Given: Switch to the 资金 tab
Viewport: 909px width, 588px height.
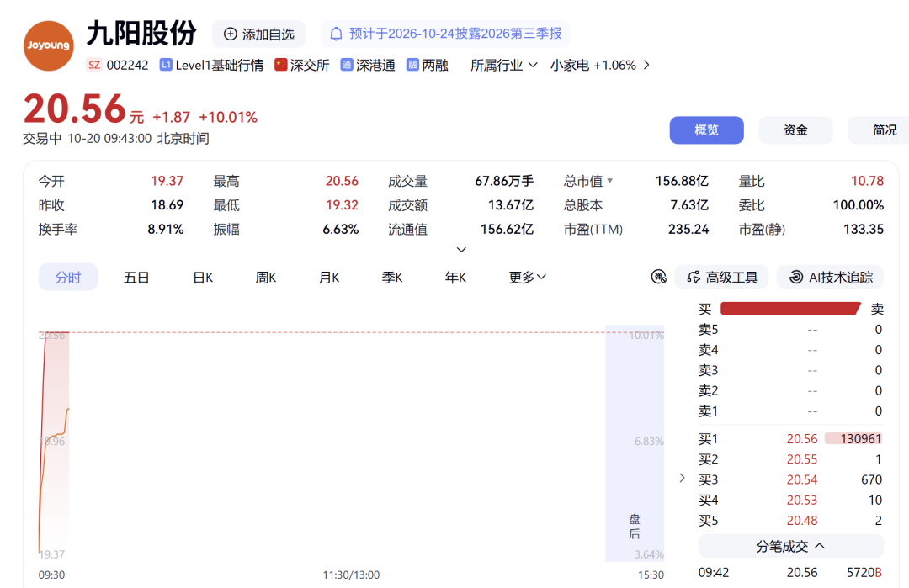Looking at the screenshot, I should 795,130.
